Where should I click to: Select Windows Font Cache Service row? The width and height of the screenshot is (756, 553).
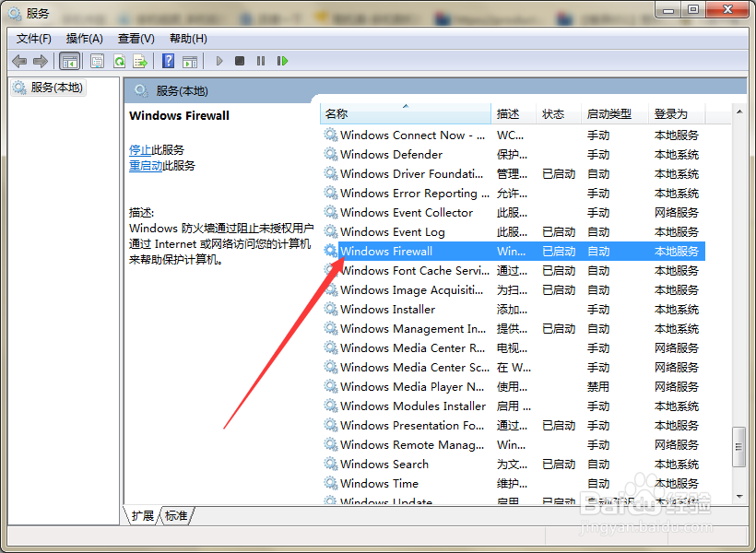pyautogui.click(x=514, y=270)
